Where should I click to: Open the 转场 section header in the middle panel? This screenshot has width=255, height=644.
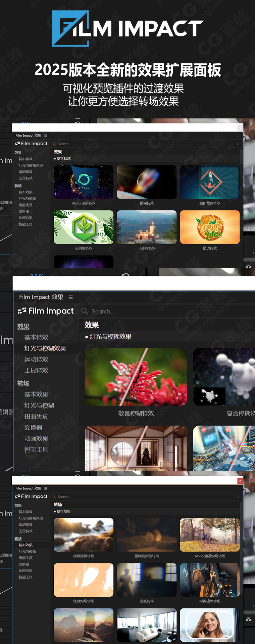pyautogui.click(x=23, y=383)
